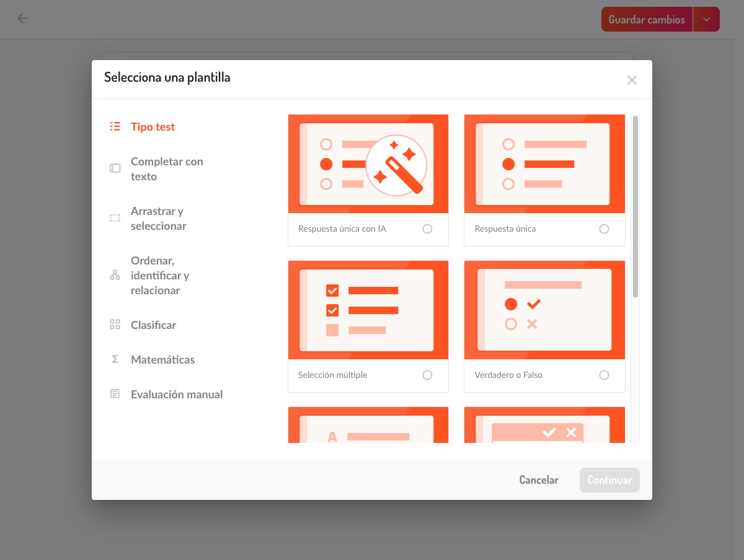This screenshot has height=560, width=744.
Task: Select the Respuesta única con IA radio button
Action: [427, 229]
